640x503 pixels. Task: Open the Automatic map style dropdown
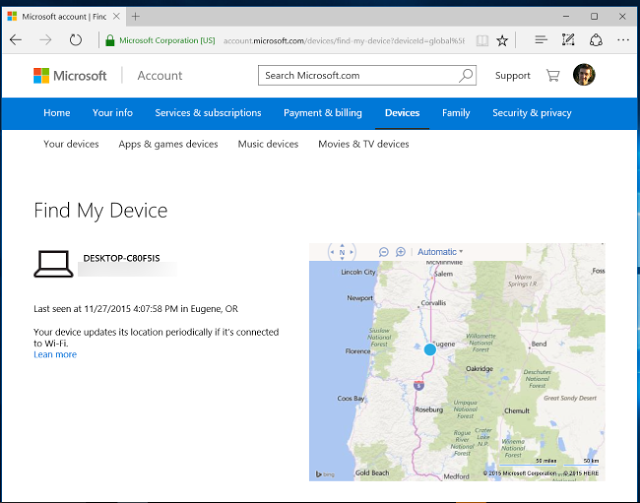pyautogui.click(x=440, y=252)
